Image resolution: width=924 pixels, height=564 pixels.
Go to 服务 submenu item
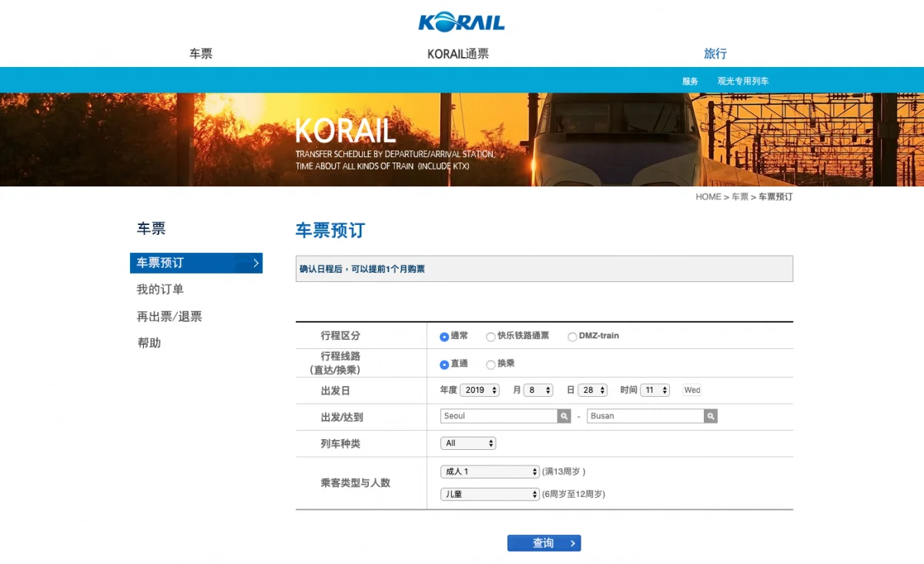tap(690, 81)
